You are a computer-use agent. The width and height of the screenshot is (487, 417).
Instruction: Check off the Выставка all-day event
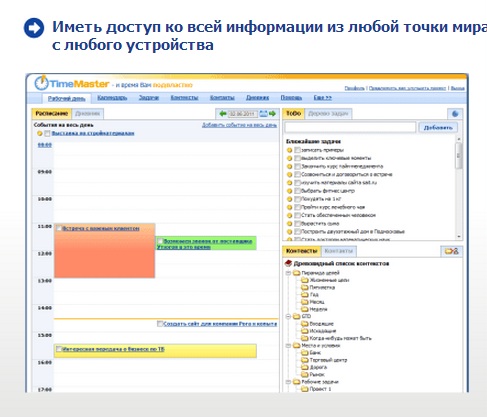[x=47, y=133]
